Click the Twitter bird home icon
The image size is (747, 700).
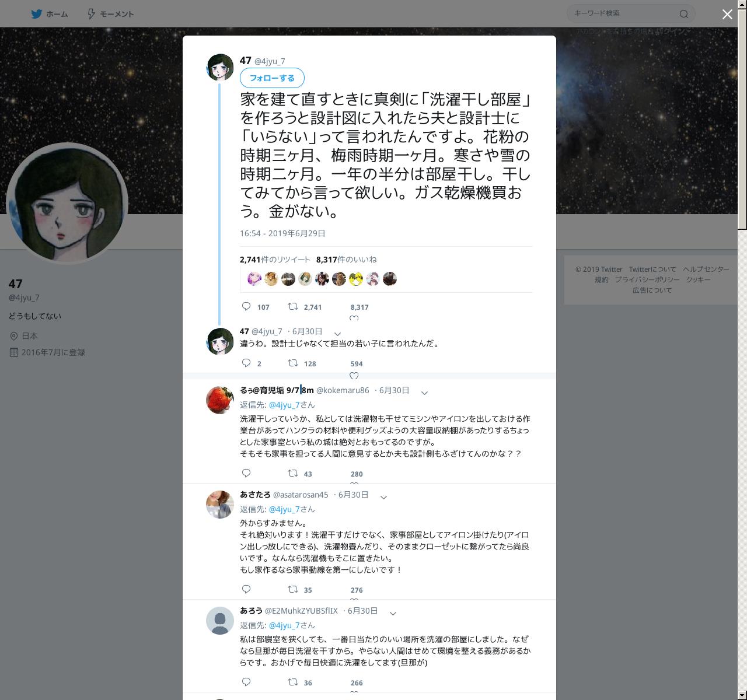point(37,13)
